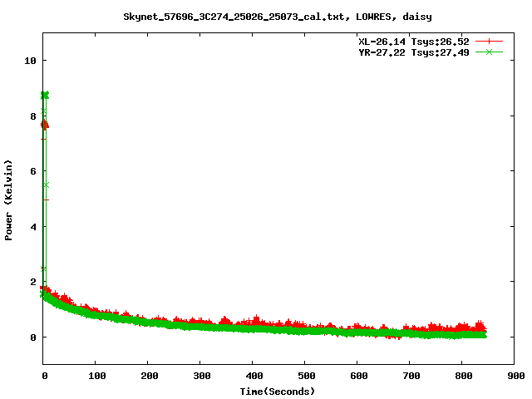Screen dimensions: 532x399
Task: Select the XL-26.14 Tsys:26.52 legend entry
Action: 414,42
